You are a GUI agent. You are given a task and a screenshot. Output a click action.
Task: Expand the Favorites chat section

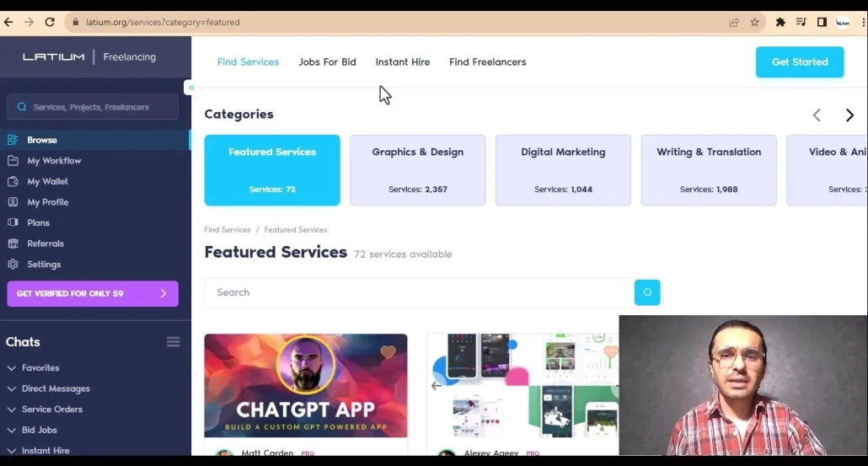(x=40, y=368)
